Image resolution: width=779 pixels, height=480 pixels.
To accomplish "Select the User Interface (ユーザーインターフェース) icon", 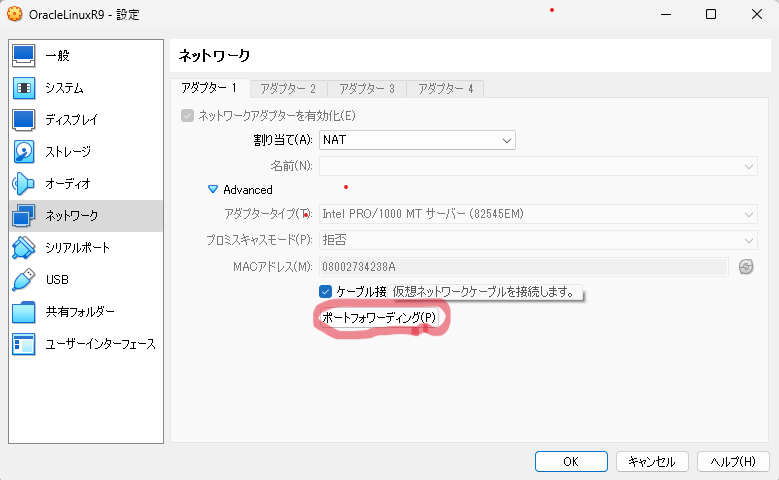I will (24, 344).
